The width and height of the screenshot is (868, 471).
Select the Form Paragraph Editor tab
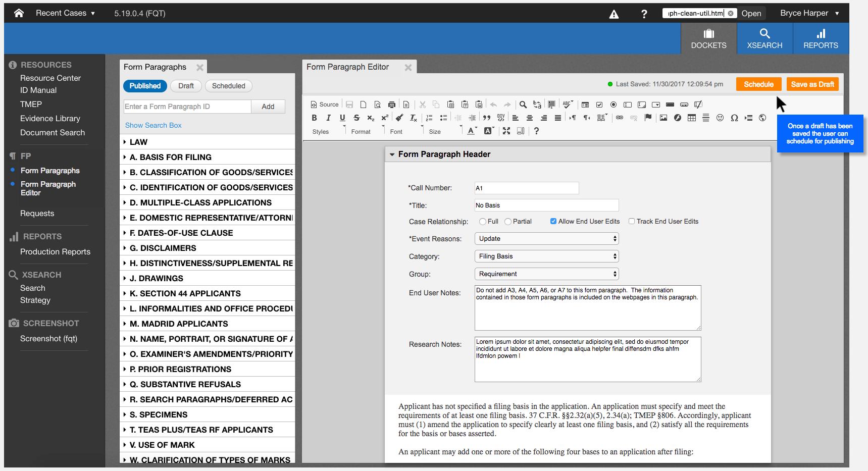click(347, 67)
